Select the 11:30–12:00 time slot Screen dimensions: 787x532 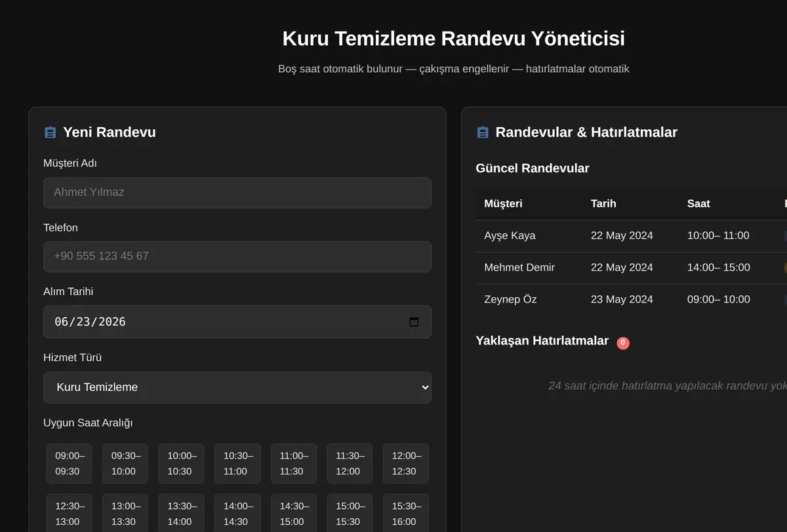350,464
